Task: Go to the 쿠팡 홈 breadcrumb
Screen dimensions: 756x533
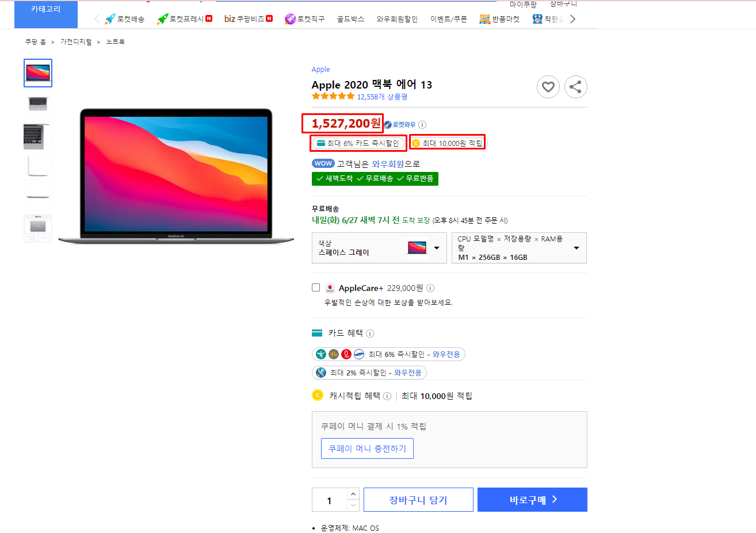Action: (35, 42)
